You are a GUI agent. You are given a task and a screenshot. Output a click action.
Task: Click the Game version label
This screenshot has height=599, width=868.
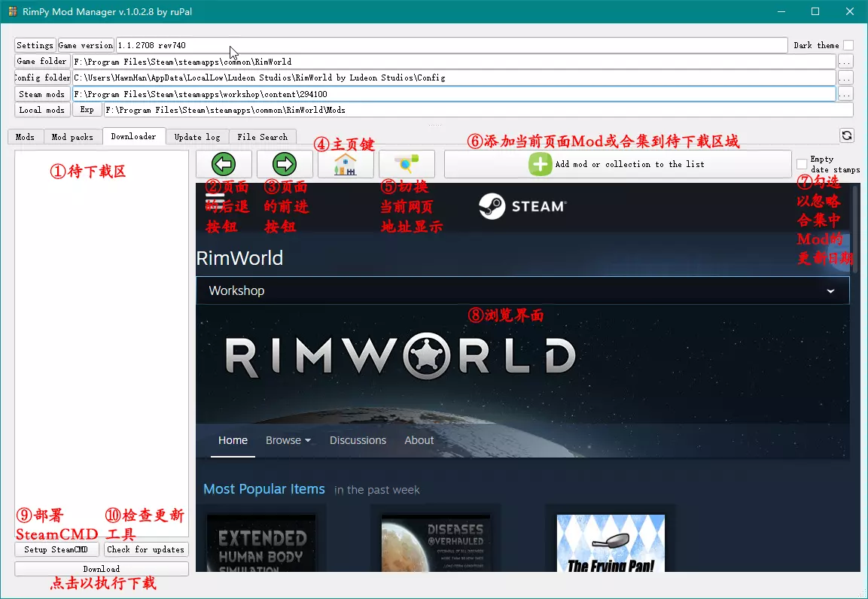[x=86, y=45]
